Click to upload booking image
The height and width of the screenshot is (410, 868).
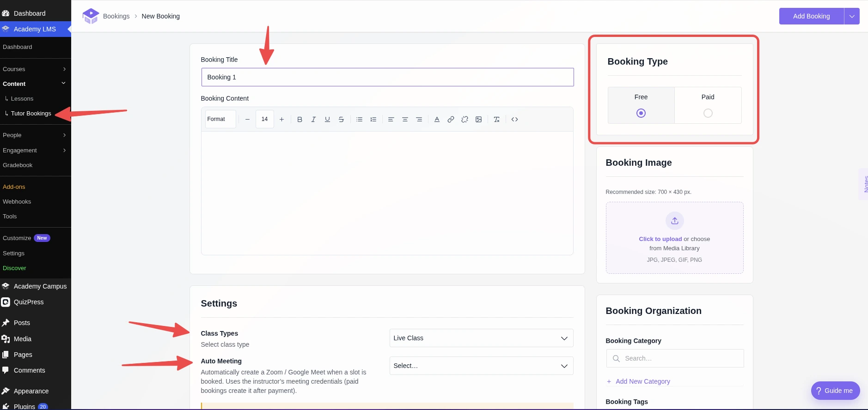pos(660,239)
